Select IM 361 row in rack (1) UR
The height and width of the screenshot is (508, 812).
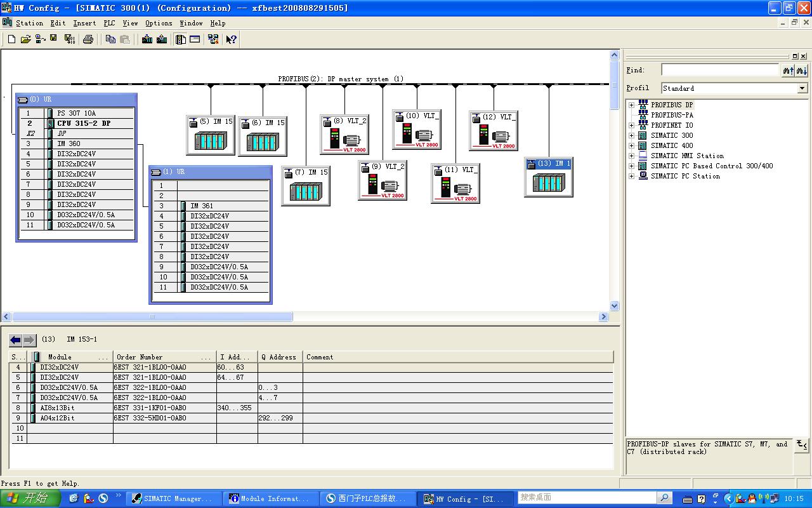coord(210,206)
